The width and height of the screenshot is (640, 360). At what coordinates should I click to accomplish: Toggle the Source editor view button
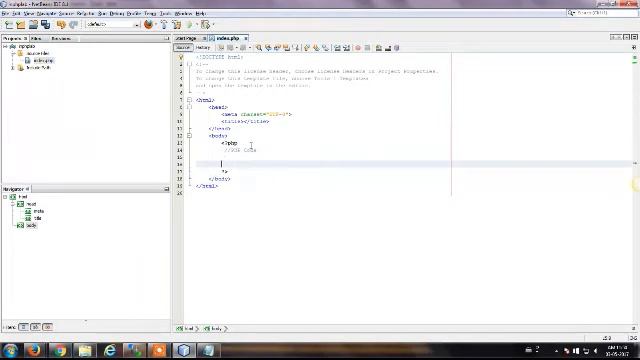click(182, 48)
